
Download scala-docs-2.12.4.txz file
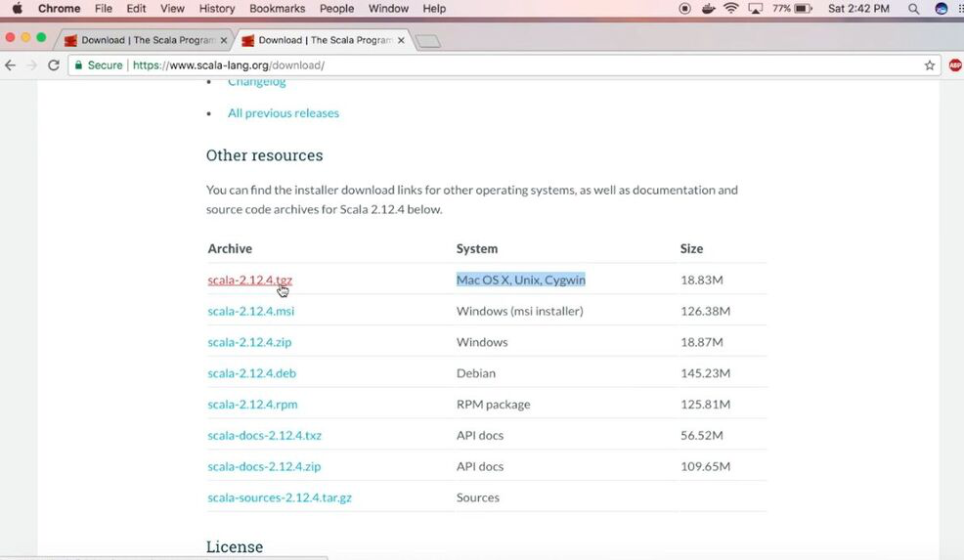click(264, 435)
